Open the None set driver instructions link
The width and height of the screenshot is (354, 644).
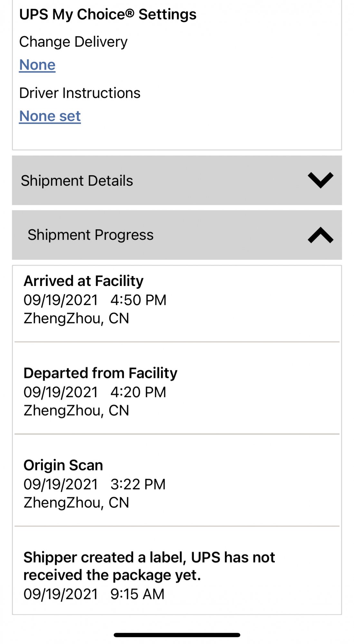[x=50, y=116]
